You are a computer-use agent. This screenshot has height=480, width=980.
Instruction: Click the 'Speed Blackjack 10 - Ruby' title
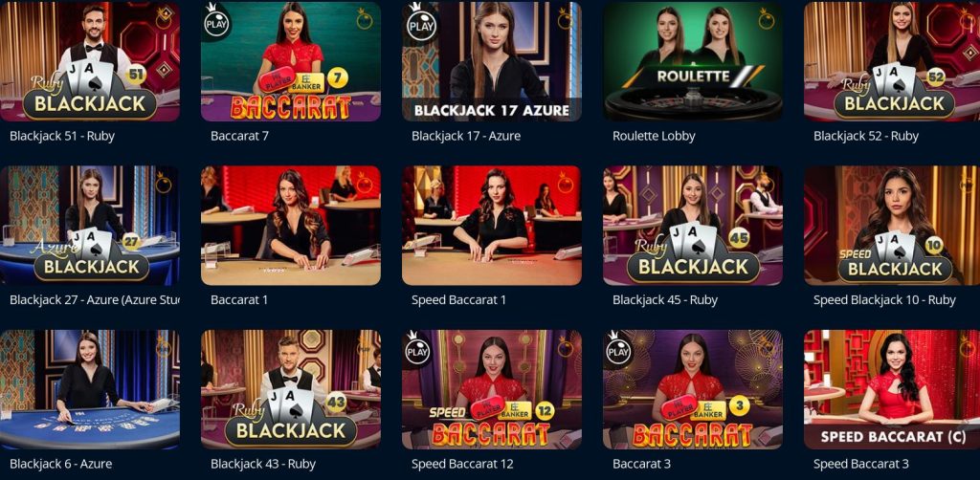point(884,299)
